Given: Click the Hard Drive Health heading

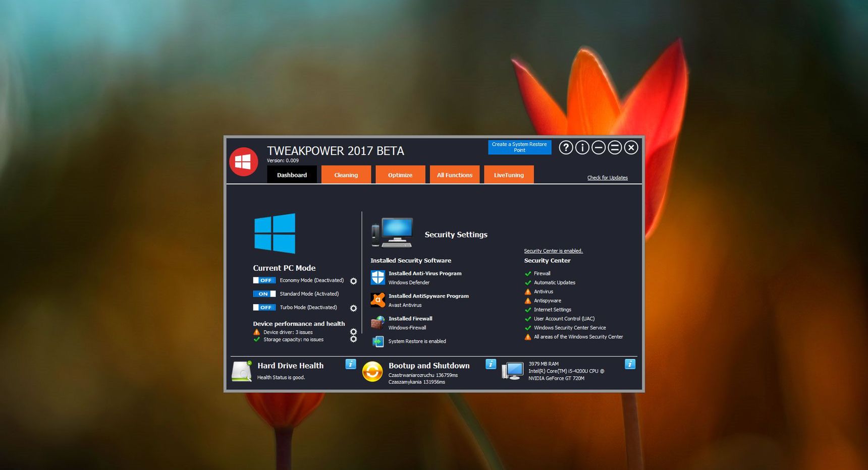Looking at the screenshot, I should click(291, 366).
